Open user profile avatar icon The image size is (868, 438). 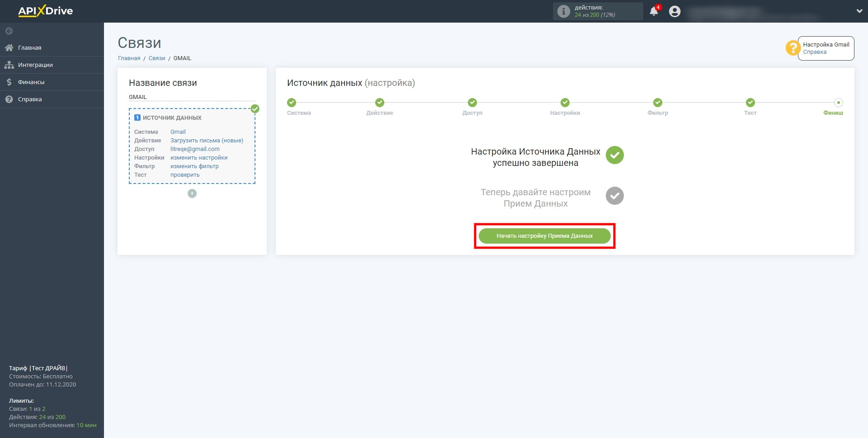click(675, 11)
